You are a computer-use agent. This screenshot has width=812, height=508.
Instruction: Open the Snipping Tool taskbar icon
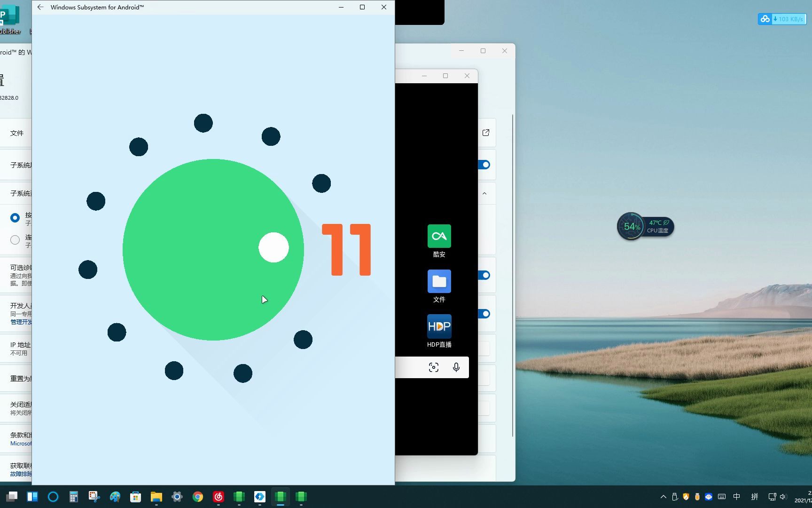click(x=94, y=497)
